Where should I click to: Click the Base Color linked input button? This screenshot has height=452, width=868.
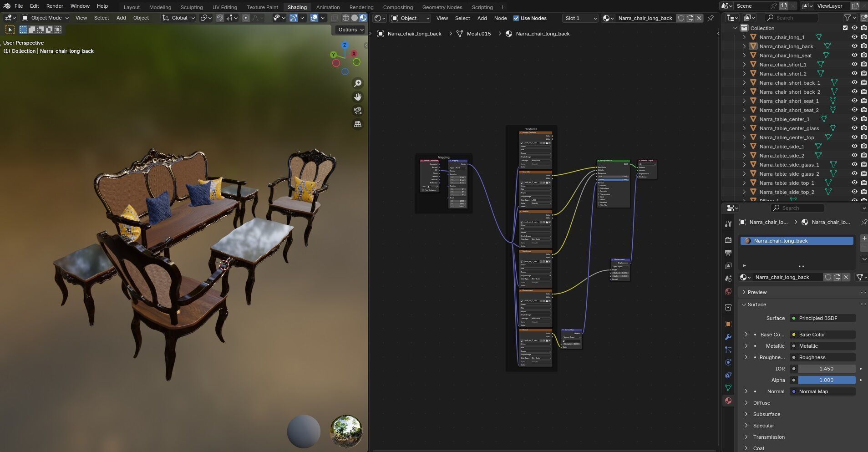pyautogui.click(x=822, y=335)
